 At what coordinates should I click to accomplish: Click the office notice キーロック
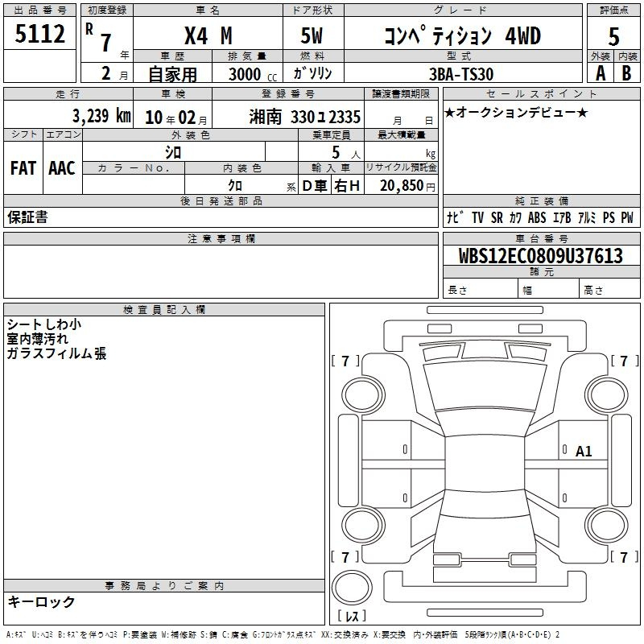pyautogui.click(x=41, y=601)
